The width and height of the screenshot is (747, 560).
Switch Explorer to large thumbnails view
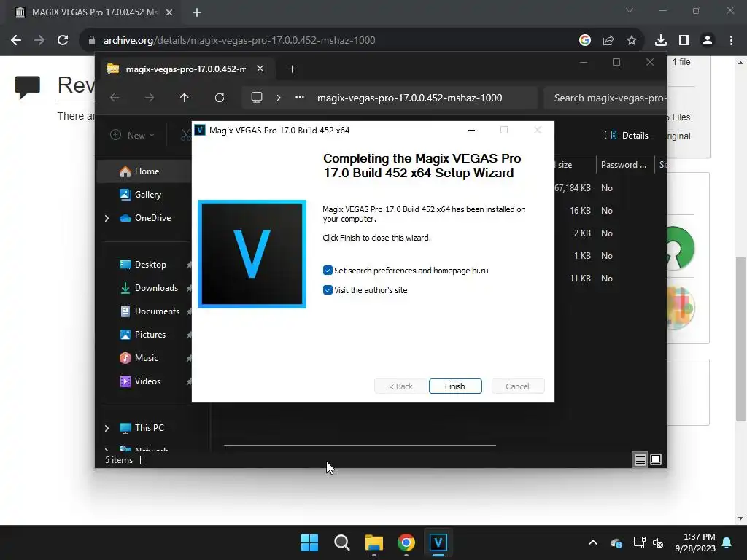pos(656,459)
